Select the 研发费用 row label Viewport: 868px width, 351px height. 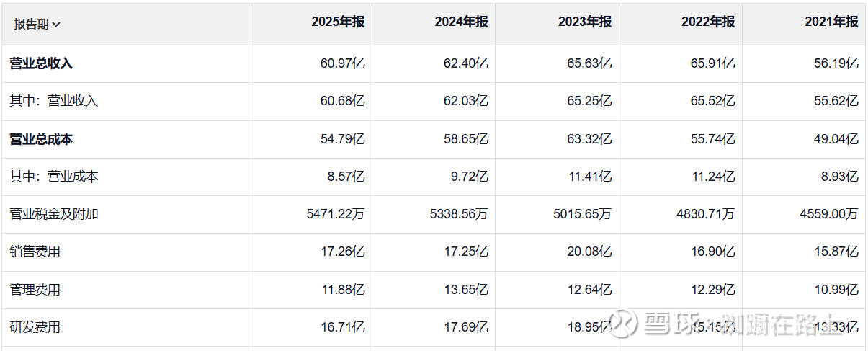tap(35, 327)
